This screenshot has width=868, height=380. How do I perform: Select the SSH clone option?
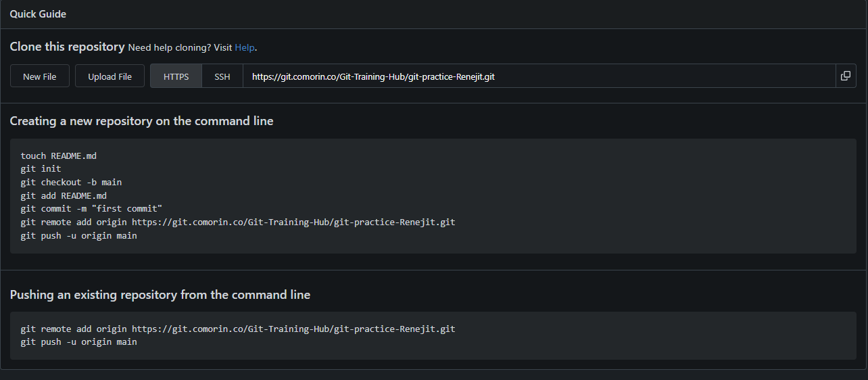pyautogui.click(x=222, y=76)
